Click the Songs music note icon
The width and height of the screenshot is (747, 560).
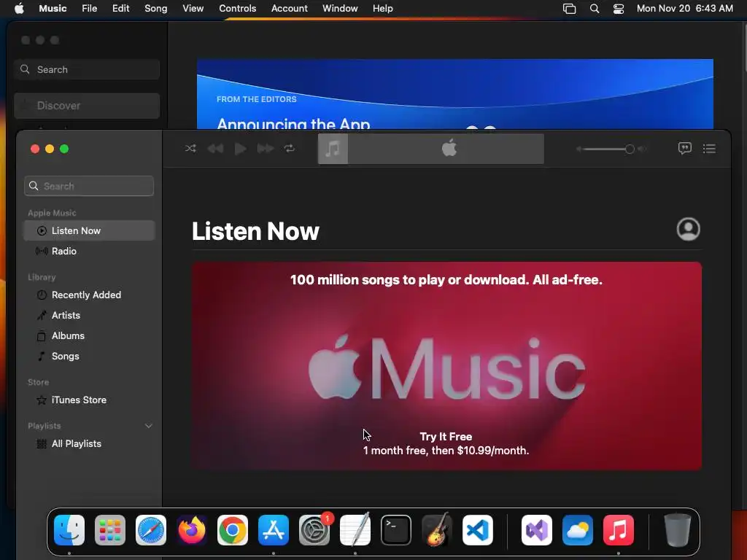click(42, 356)
